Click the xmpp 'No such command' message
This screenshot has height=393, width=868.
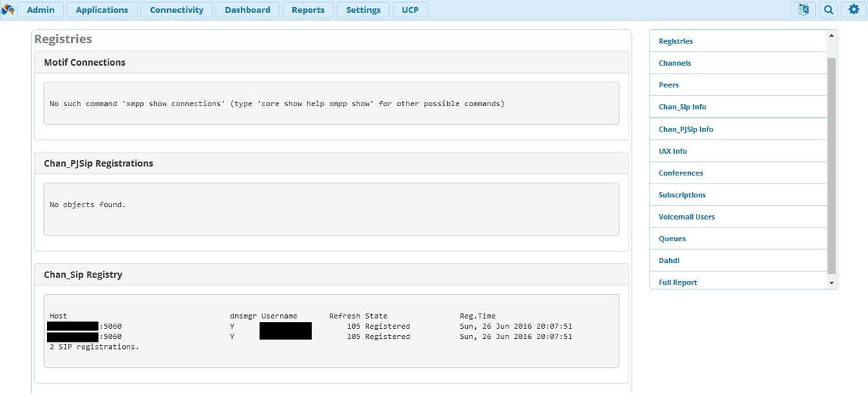click(x=277, y=103)
